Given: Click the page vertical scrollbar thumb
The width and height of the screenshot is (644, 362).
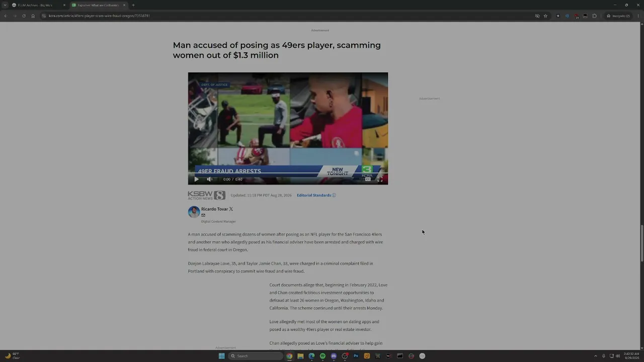Looking at the screenshot, I should click(641, 243).
